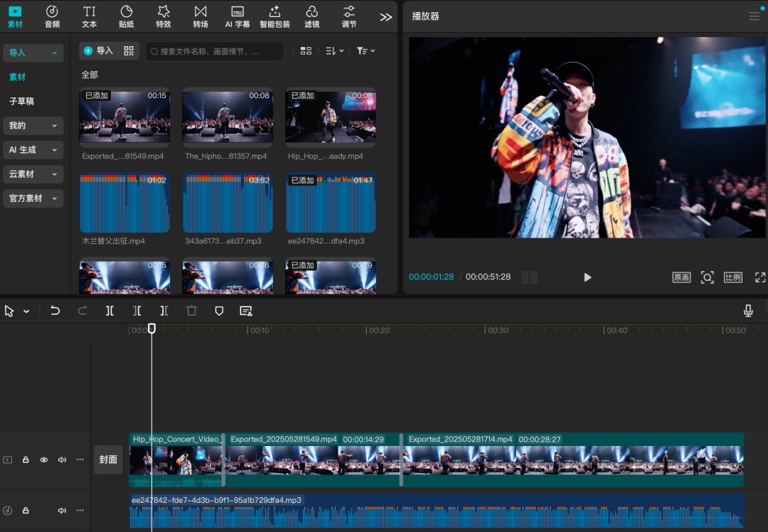Click the delete trash icon in timeline toolbar
This screenshot has width=768, height=532.
[x=191, y=311]
